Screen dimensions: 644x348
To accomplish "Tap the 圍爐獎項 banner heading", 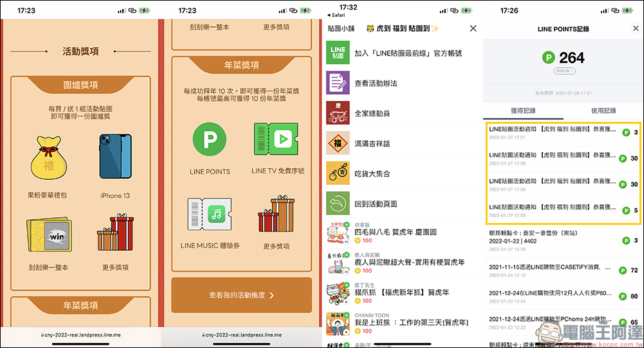I will (80, 85).
